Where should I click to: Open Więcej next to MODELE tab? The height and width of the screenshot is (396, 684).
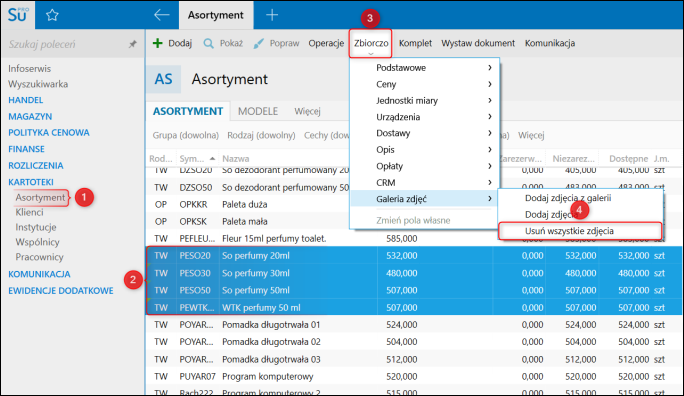(x=307, y=112)
